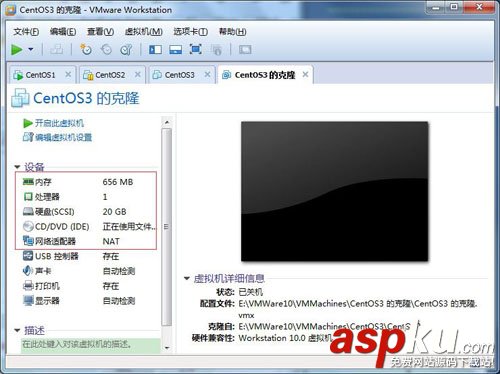Minimize the VMware Workstation window
The width and height of the screenshot is (500, 374).
click(x=436, y=7)
